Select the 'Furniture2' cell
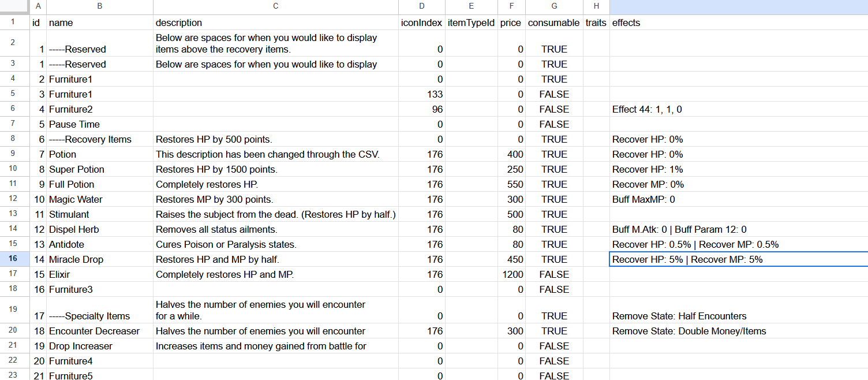Viewport: 868px width, 380px height. pos(100,109)
